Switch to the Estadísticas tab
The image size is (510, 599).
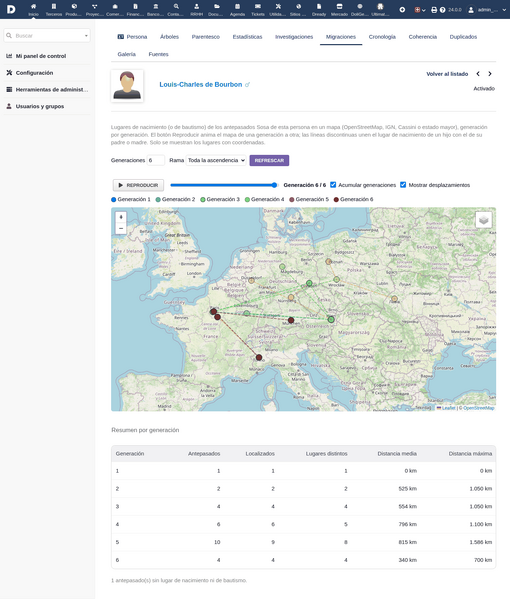click(247, 37)
